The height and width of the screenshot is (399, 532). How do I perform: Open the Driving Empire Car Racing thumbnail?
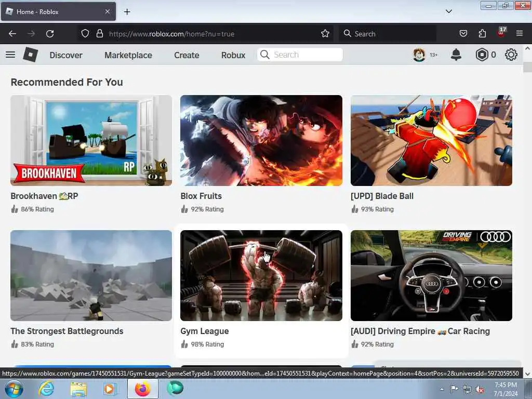coord(431,275)
